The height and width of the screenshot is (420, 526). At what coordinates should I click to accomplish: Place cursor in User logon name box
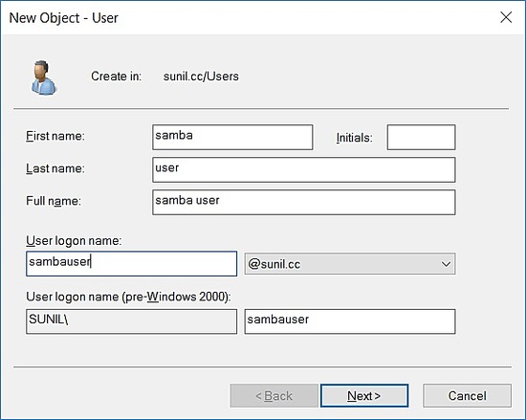click(132, 264)
